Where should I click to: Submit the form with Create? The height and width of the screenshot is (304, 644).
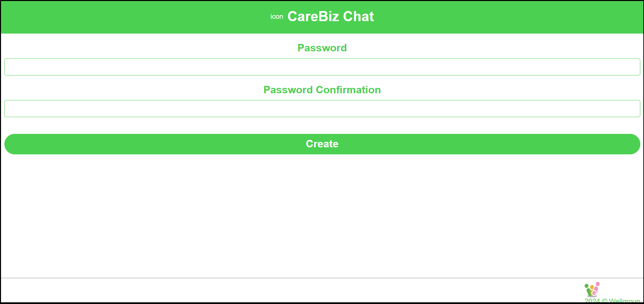(322, 144)
